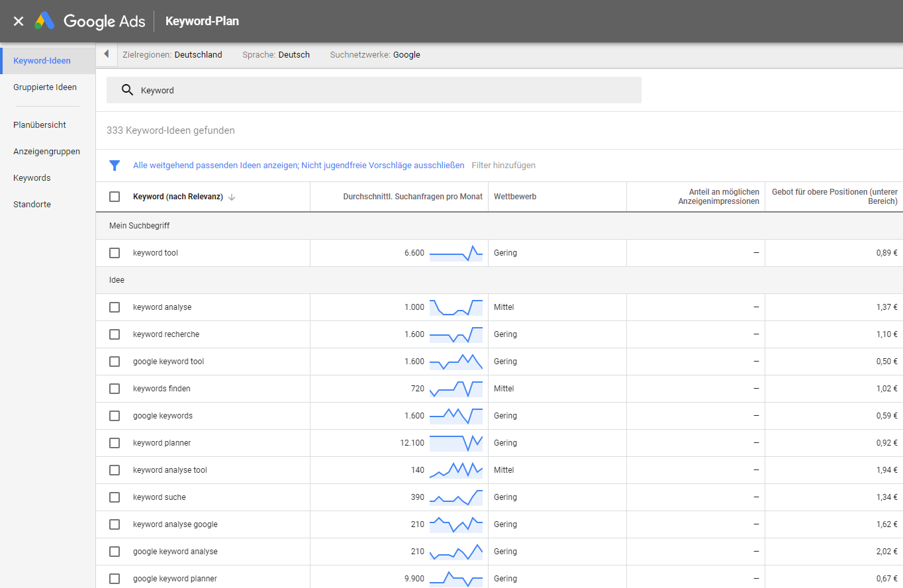Sort by Gebot für obere Positionen column
903x588 pixels.
pos(835,197)
